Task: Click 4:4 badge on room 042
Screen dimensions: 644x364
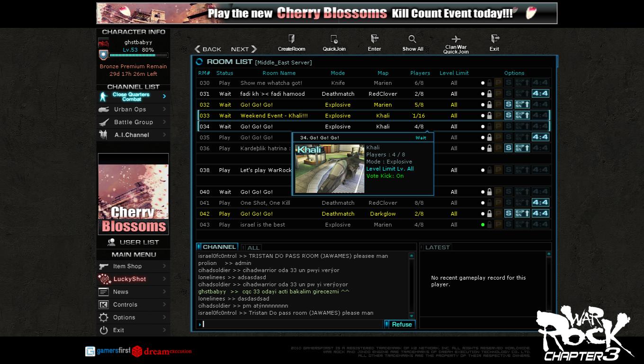Action: coord(540,213)
